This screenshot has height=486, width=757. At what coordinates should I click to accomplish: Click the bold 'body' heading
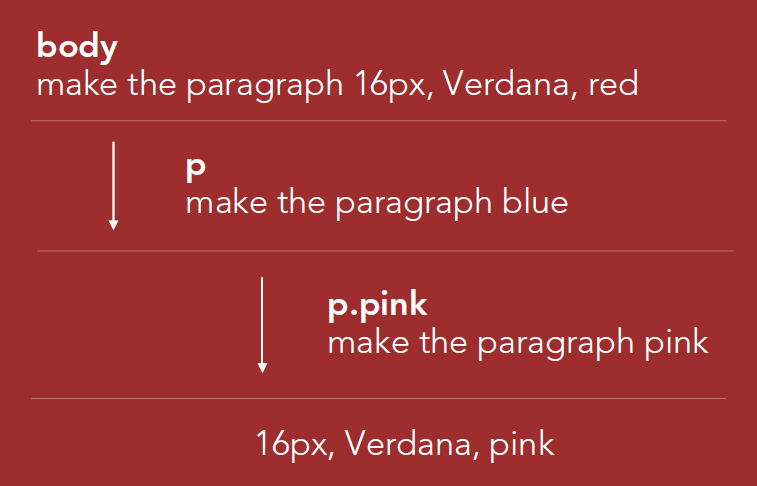pyautogui.click(x=77, y=47)
